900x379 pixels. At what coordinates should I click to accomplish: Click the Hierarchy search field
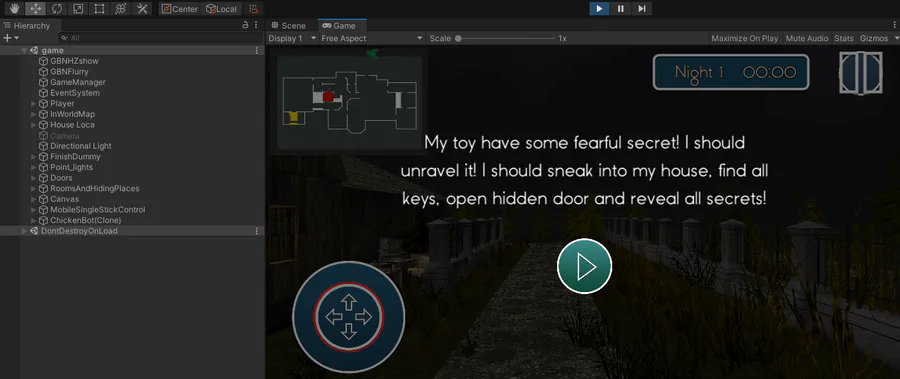point(160,38)
